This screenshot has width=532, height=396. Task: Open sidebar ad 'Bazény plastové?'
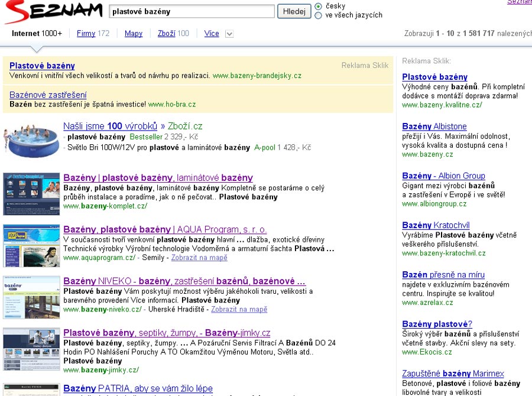(x=437, y=324)
